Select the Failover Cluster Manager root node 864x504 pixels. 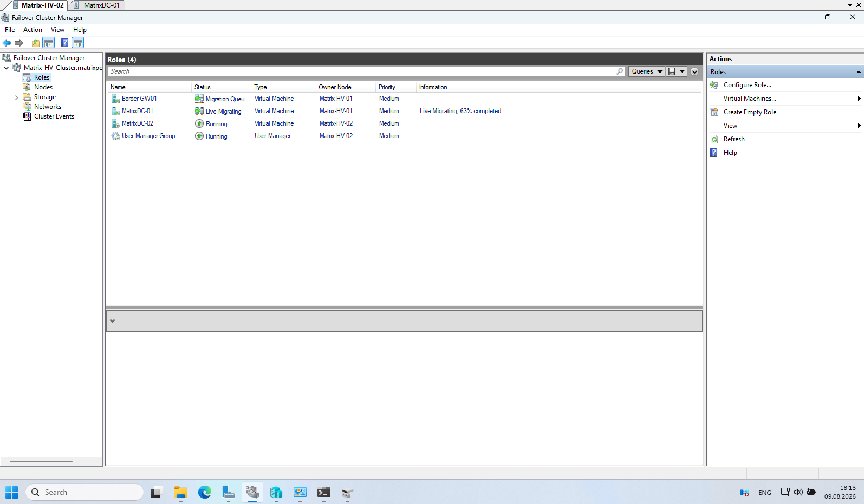coord(49,58)
